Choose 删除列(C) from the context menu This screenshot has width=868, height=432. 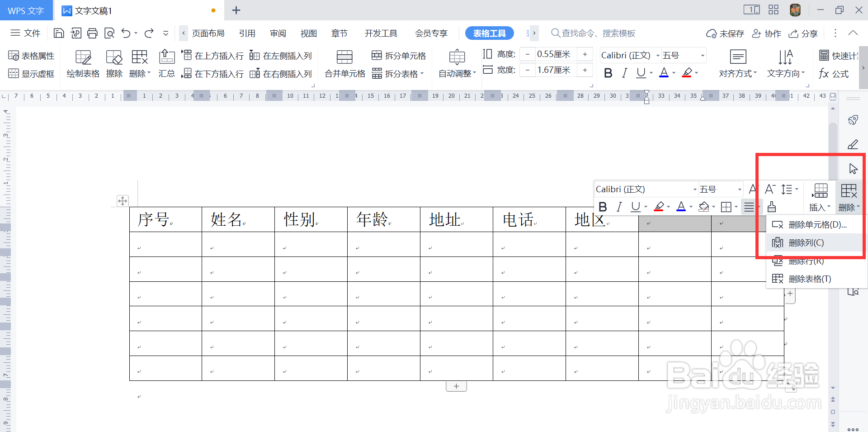pyautogui.click(x=806, y=242)
